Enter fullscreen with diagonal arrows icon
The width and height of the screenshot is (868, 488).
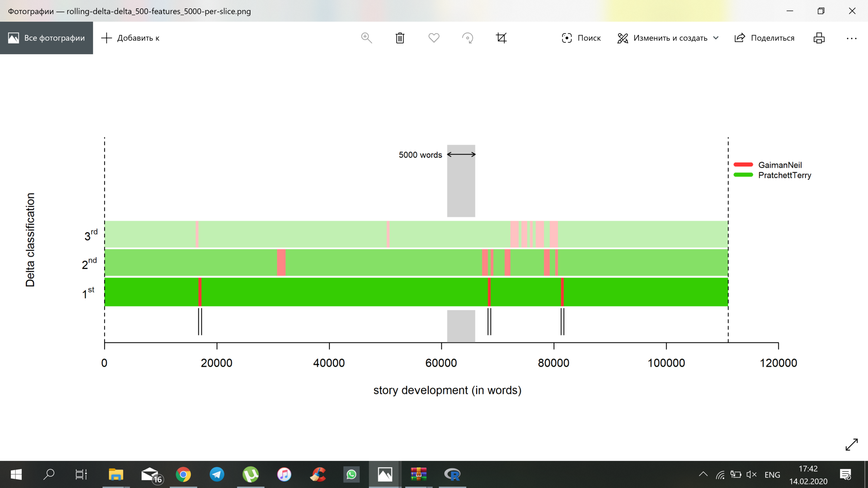pos(851,445)
